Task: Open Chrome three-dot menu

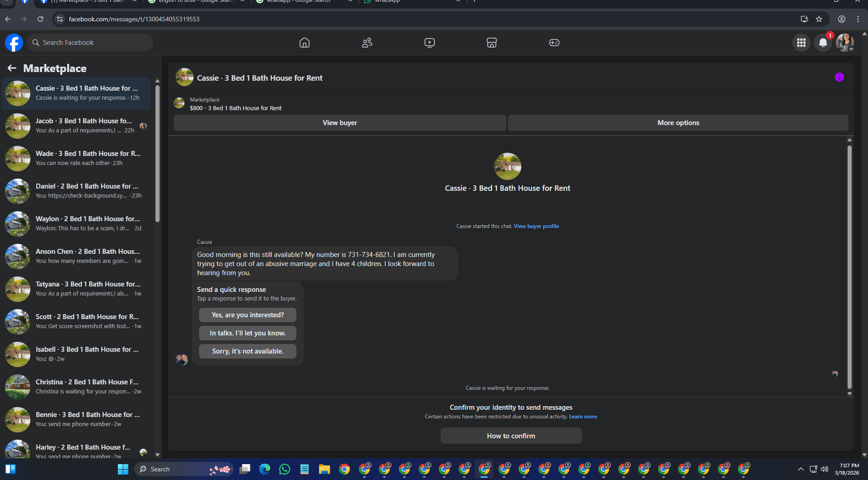Action: pos(858,19)
